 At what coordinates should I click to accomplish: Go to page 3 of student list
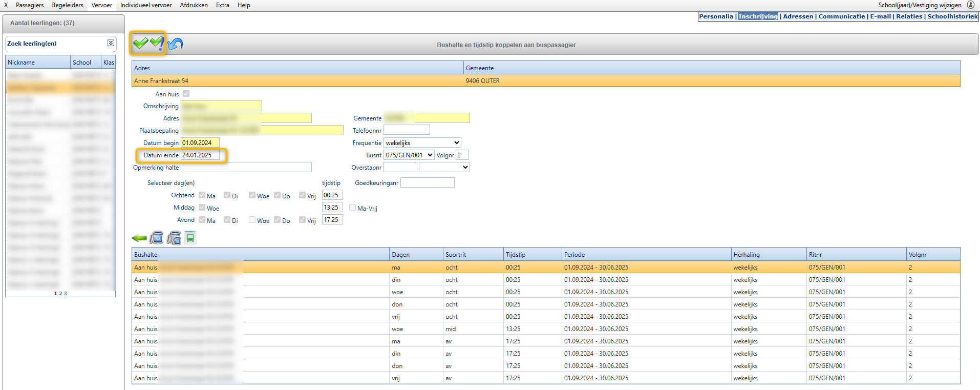(65, 294)
